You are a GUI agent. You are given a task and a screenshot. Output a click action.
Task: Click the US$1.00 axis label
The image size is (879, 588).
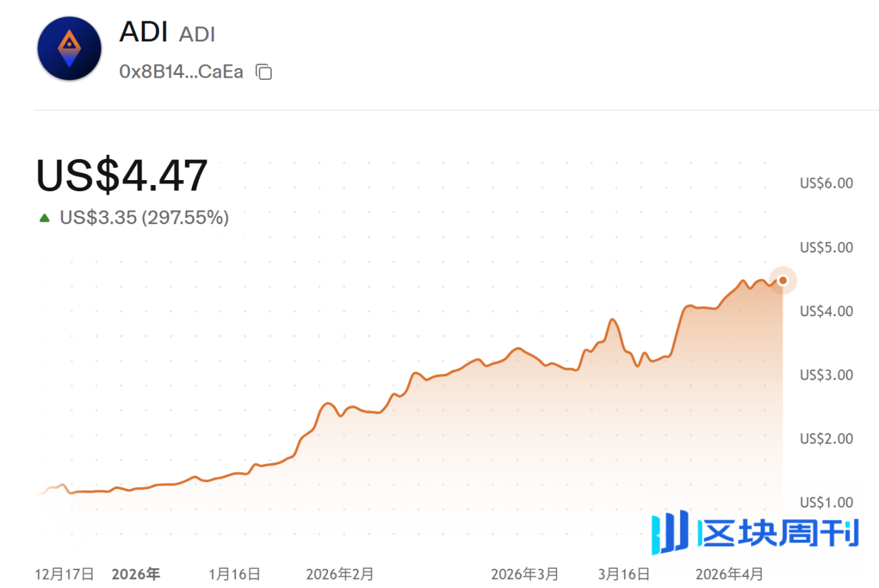pos(826,503)
